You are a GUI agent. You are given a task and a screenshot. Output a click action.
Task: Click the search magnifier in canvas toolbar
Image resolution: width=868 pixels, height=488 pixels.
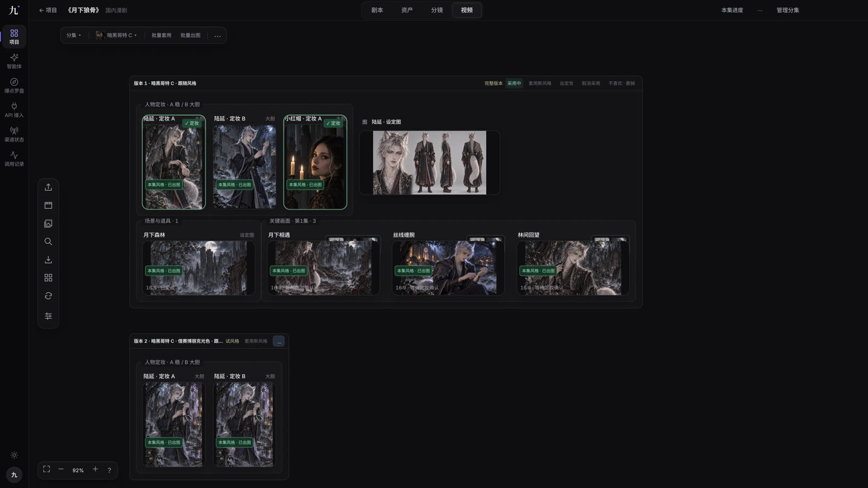pyautogui.click(x=48, y=241)
